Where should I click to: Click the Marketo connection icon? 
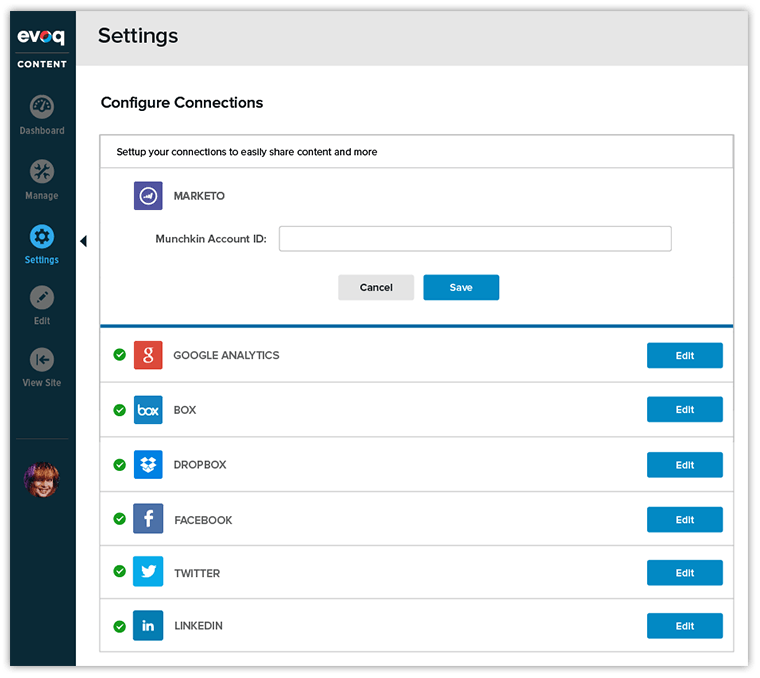click(148, 196)
